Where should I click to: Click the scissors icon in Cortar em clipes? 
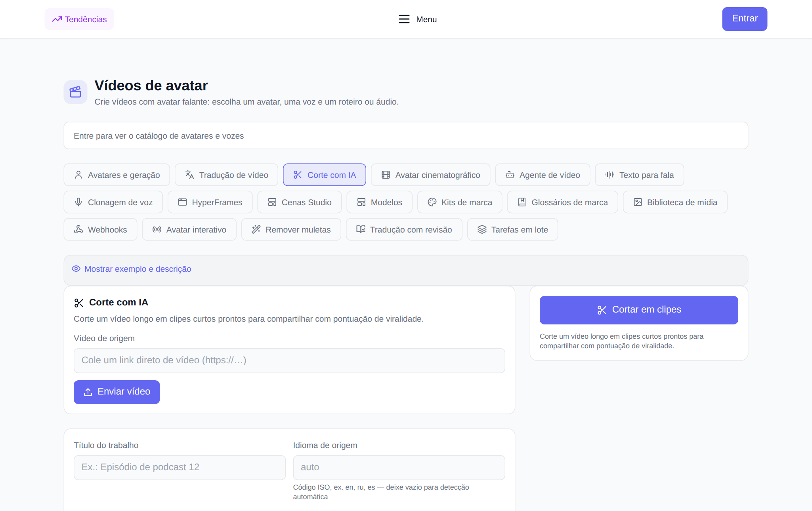602,310
